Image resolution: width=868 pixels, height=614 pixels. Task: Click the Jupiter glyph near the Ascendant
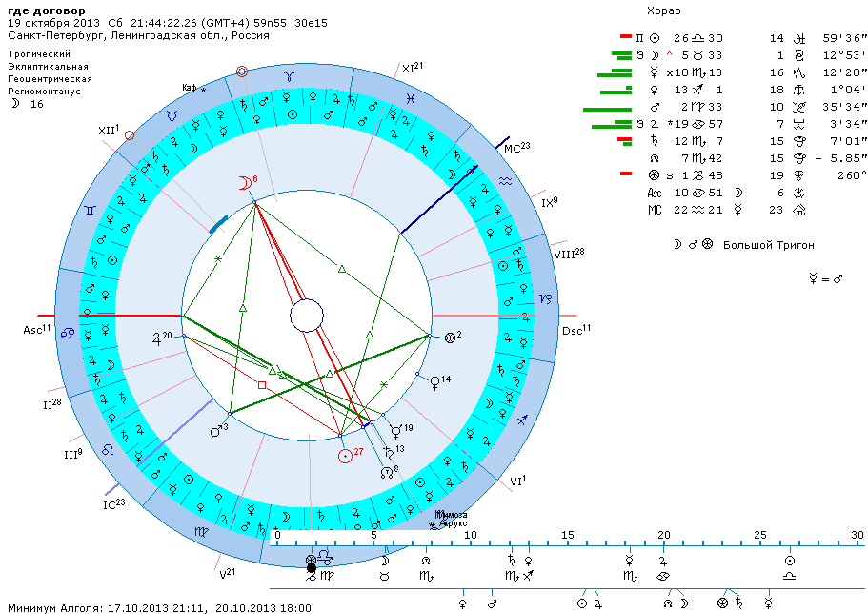(x=156, y=338)
